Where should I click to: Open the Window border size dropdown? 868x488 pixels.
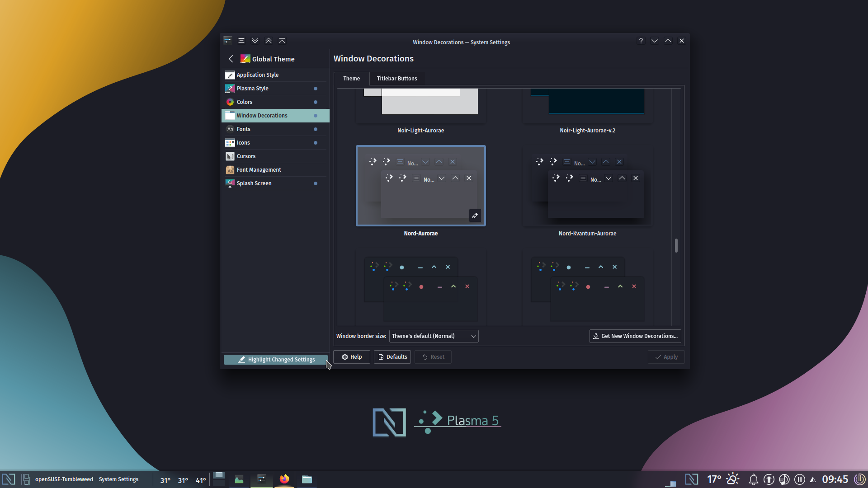(x=434, y=336)
